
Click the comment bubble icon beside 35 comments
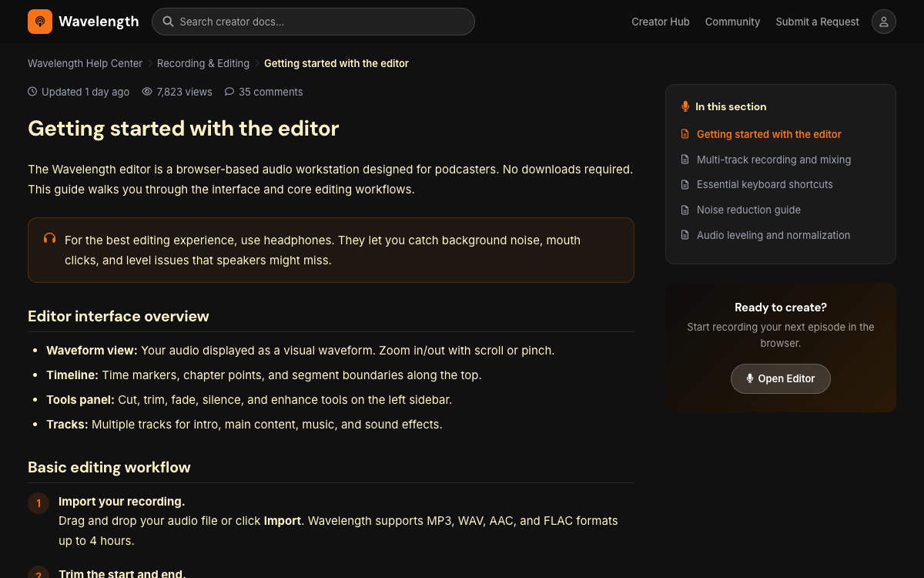[x=229, y=92]
